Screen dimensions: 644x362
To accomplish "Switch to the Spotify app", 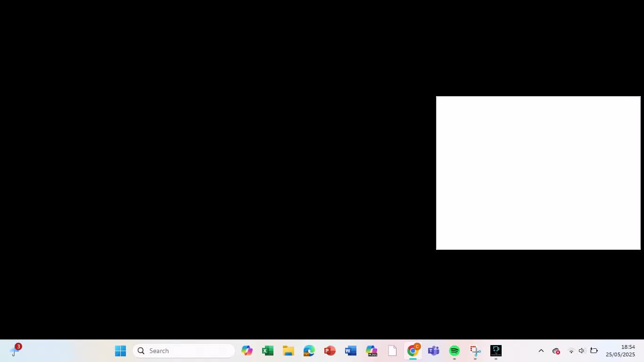I will 454,351.
